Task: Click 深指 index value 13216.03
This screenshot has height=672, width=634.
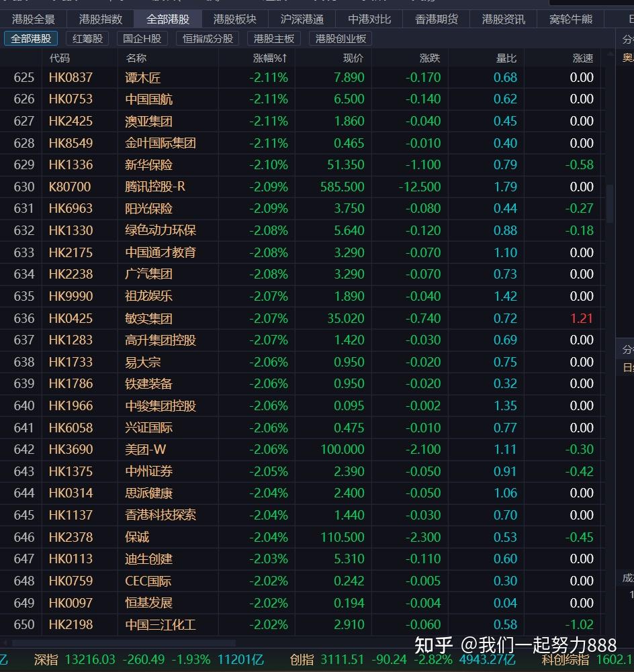Action: coord(90,659)
